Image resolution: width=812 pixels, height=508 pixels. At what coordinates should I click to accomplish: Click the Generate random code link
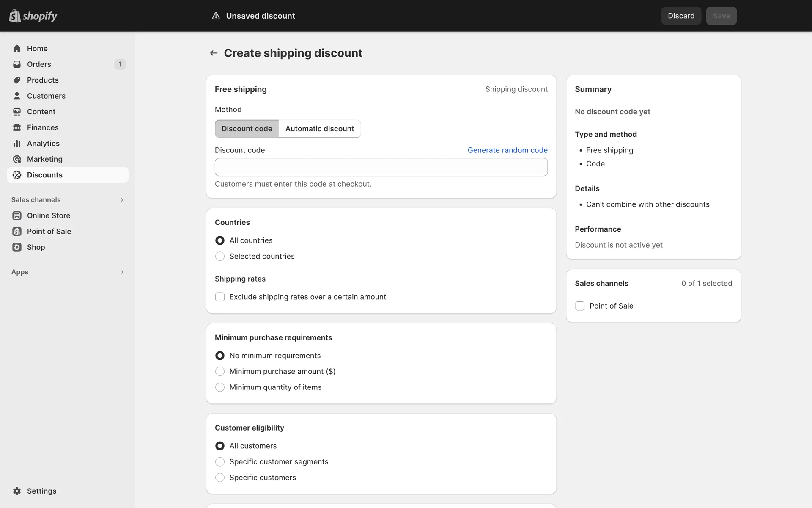tap(507, 150)
